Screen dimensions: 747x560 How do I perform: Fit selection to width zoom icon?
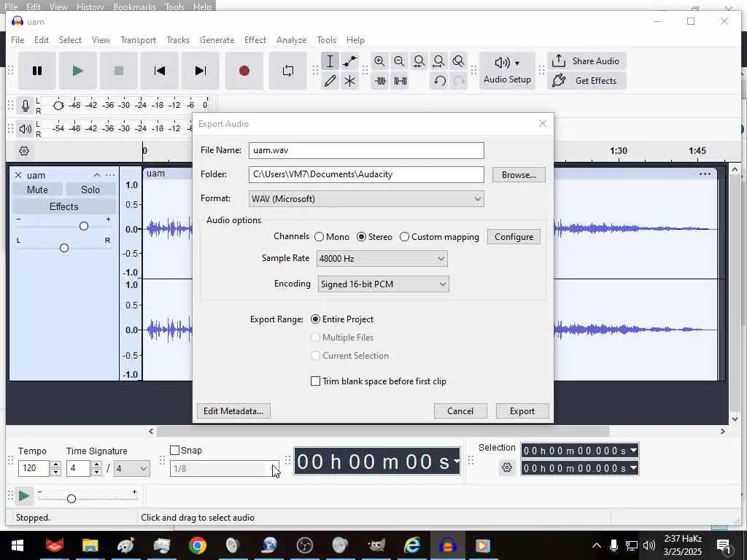[419, 61]
